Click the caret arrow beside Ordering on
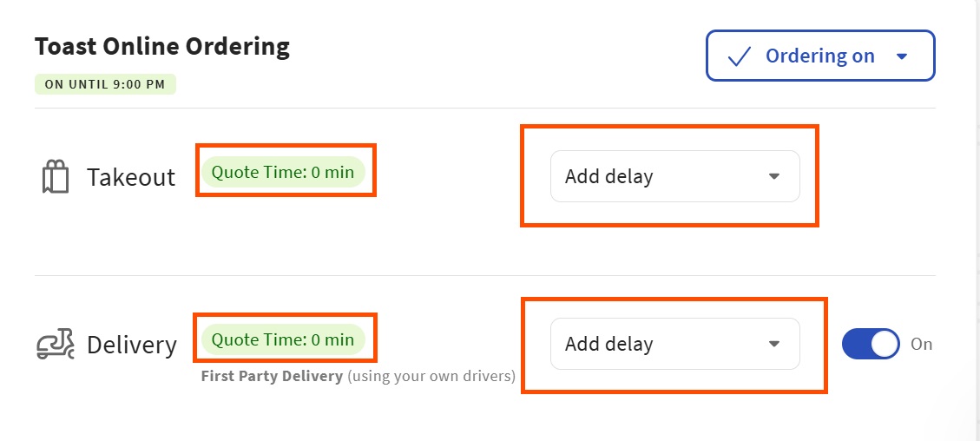 (x=902, y=56)
